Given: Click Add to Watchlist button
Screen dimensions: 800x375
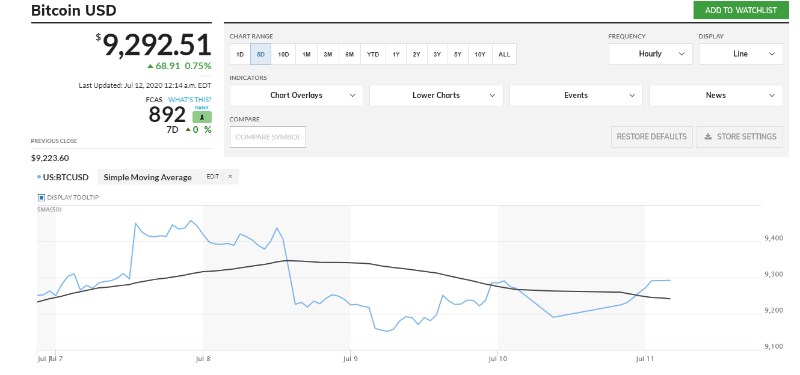Looking at the screenshot, I should (741, 10).
